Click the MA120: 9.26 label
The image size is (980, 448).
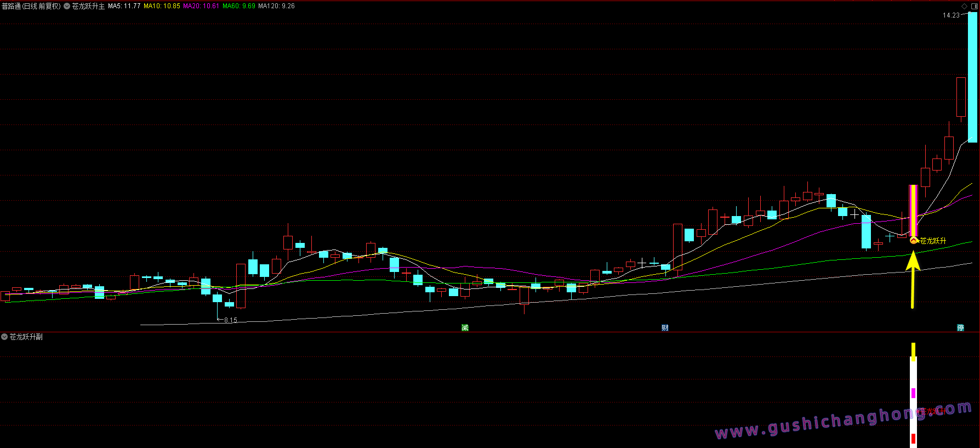pos(276,6)
